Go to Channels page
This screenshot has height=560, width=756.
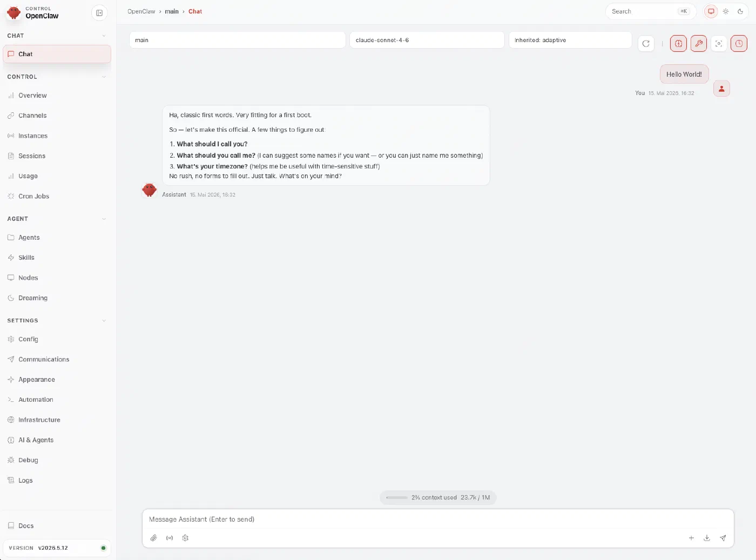coord(57,116)
